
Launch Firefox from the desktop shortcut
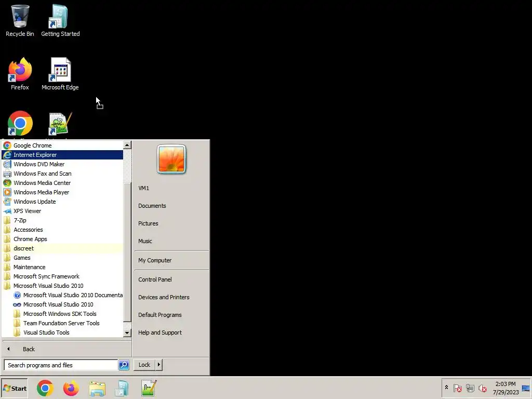[x=20, y=74]
